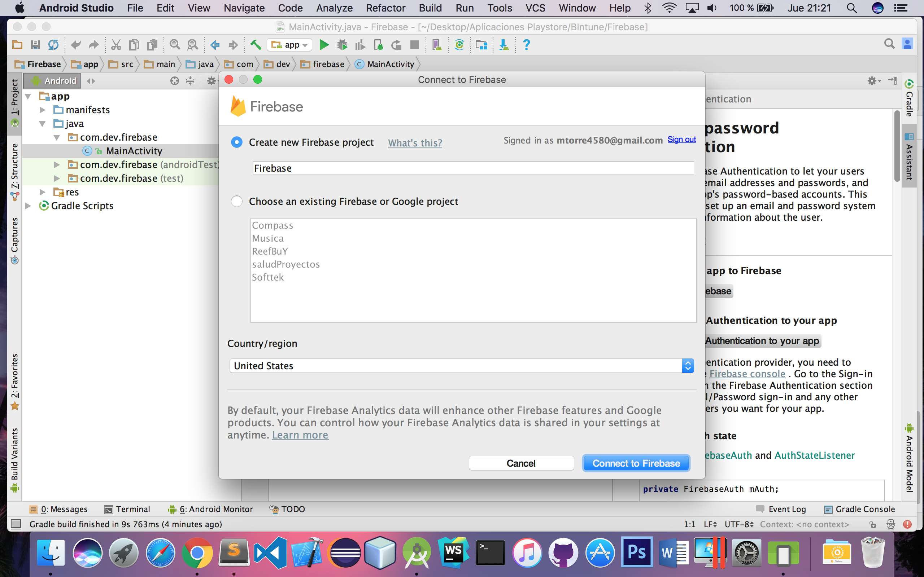The image size is (924, 577).
Task: Click the Save All floppy disk icon
Action: point(35,45)
